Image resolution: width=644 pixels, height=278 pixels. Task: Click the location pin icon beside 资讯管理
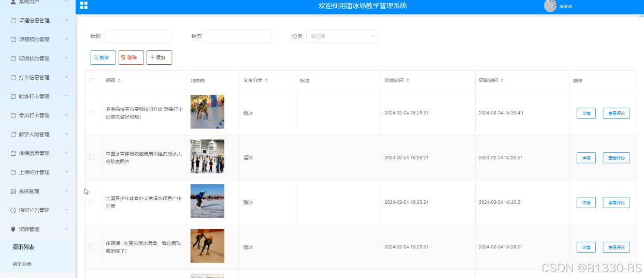click(x=13, y=229)
